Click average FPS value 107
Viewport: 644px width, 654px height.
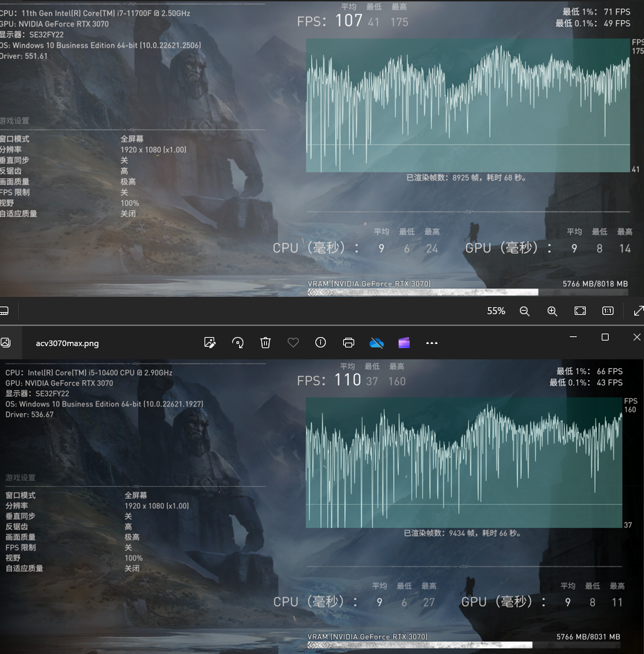coord(349,20)
